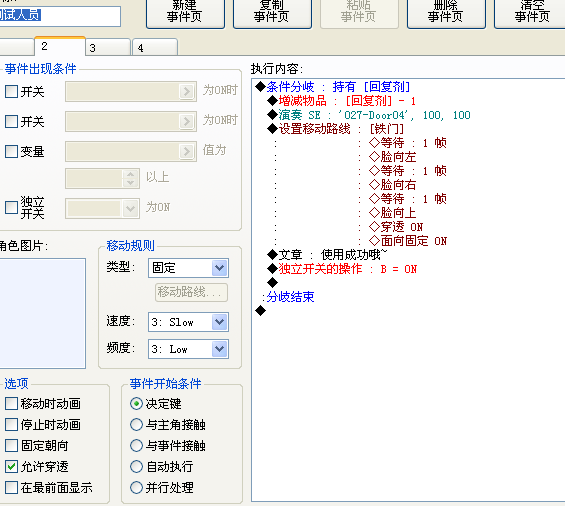
Task: Select the 与事件接触 trigger radio button
Action: point(136,445)
